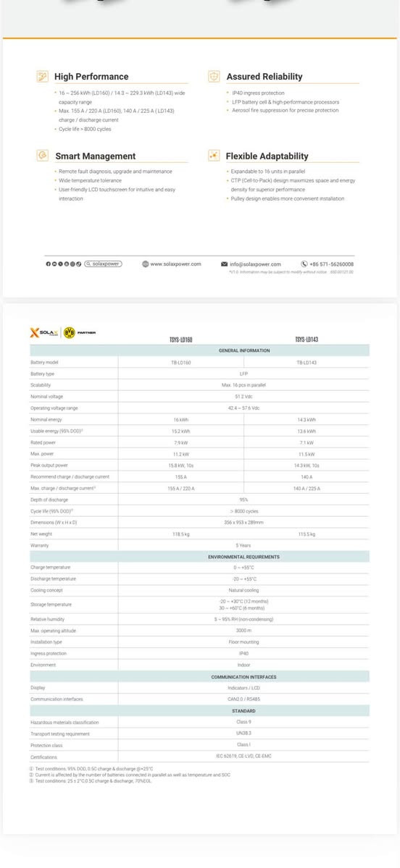This screenshot has height=868, width=400.
Task: Click the '14.3 kWh' nominal energy value
Action: tap(307, 420)
